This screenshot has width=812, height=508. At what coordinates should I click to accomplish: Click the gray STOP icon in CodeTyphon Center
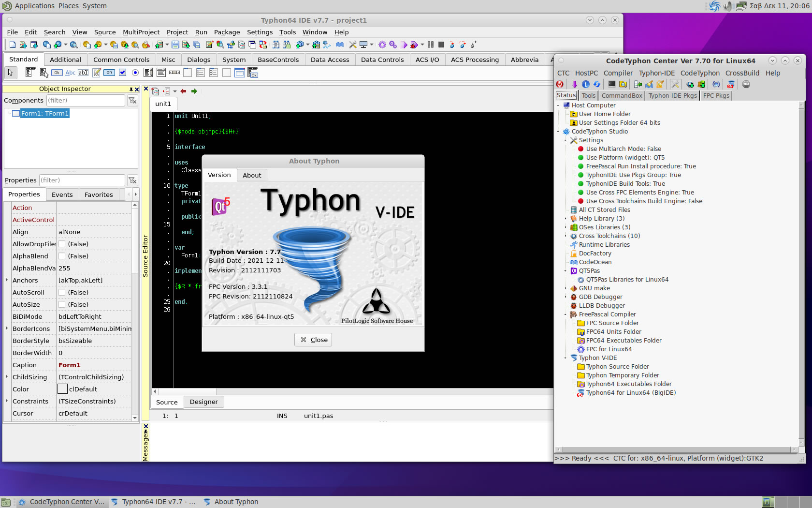coord(746,84)
